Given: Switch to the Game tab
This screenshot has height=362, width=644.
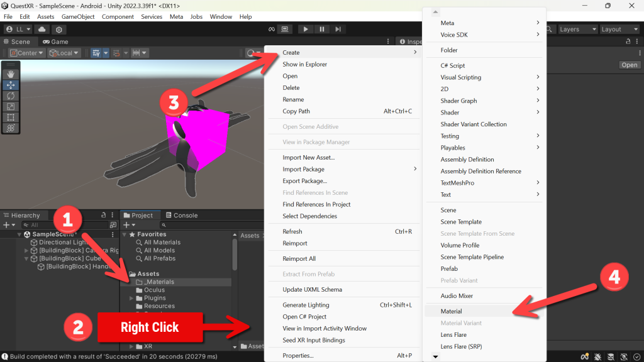Looking at the screenshot, I should (x=55, y=41).
